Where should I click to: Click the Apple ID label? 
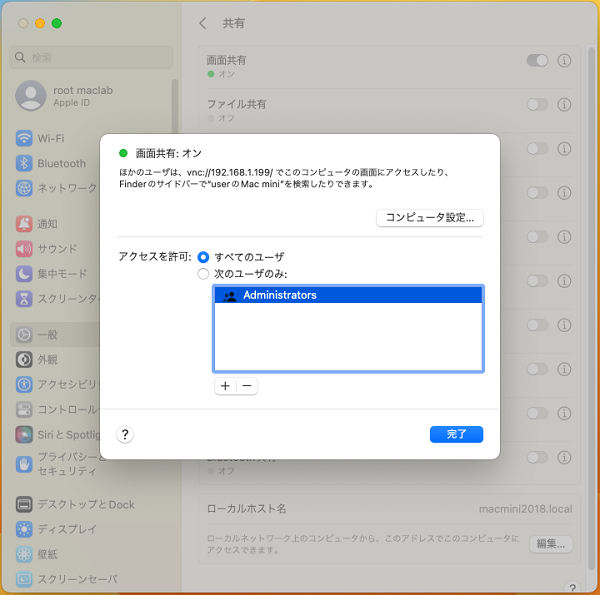point(72,103)
